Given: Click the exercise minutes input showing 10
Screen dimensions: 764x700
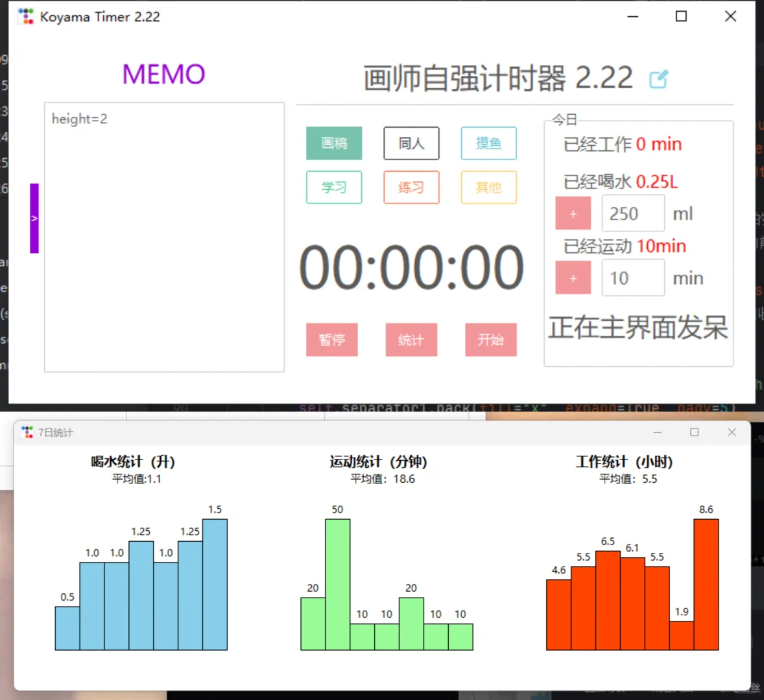Looking at the screenshot, I should pos(633,277).
